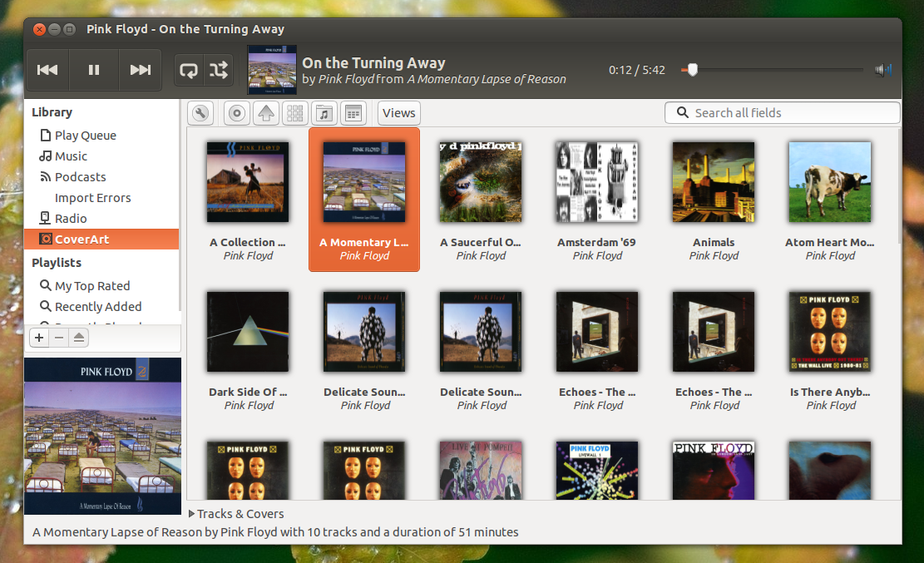Image resolution: width=924 pixels, height=563 pixels.
Task: Open the Views button menu
Action: pyautogui.click(x=399, y=113)
